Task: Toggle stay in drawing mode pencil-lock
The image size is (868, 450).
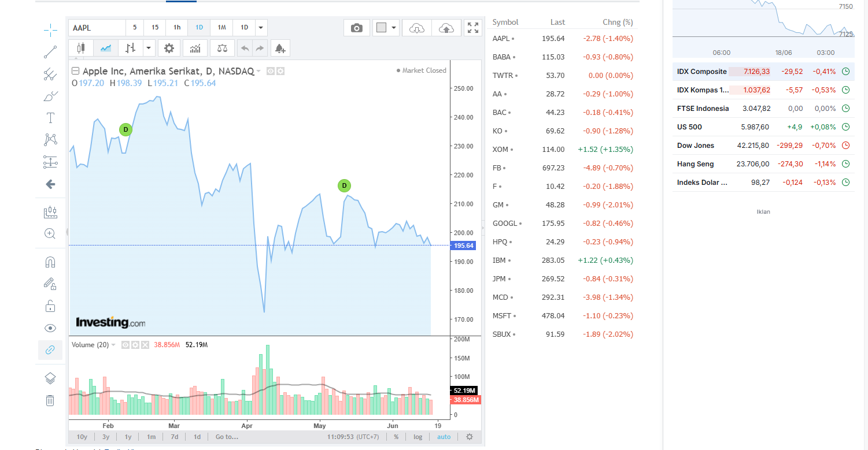Action: click(x=50, y=284)
